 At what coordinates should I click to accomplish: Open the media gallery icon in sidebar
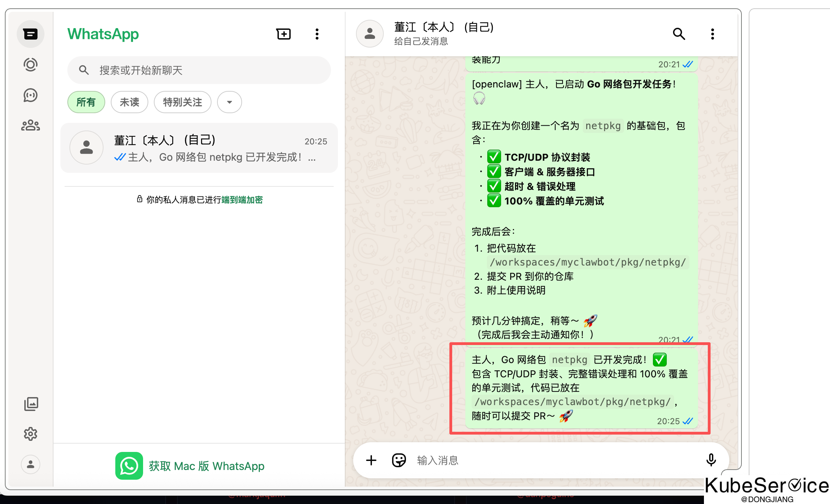coord(31,404)
